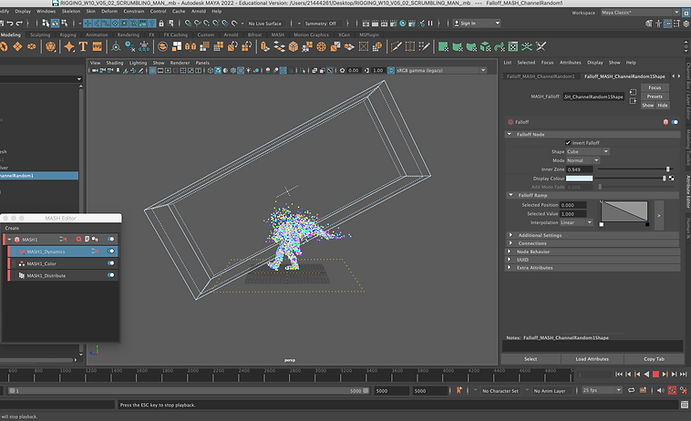This screenshot has width=691, height=421.
Task: Toggle MASH1_Color node enable switch
Action: click(x=111, y=263)
